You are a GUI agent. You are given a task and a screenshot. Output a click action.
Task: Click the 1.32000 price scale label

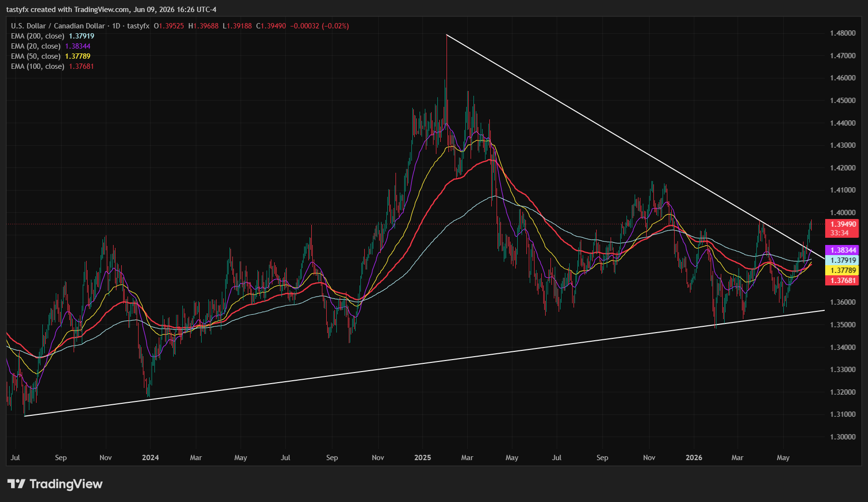pos(843,392)
